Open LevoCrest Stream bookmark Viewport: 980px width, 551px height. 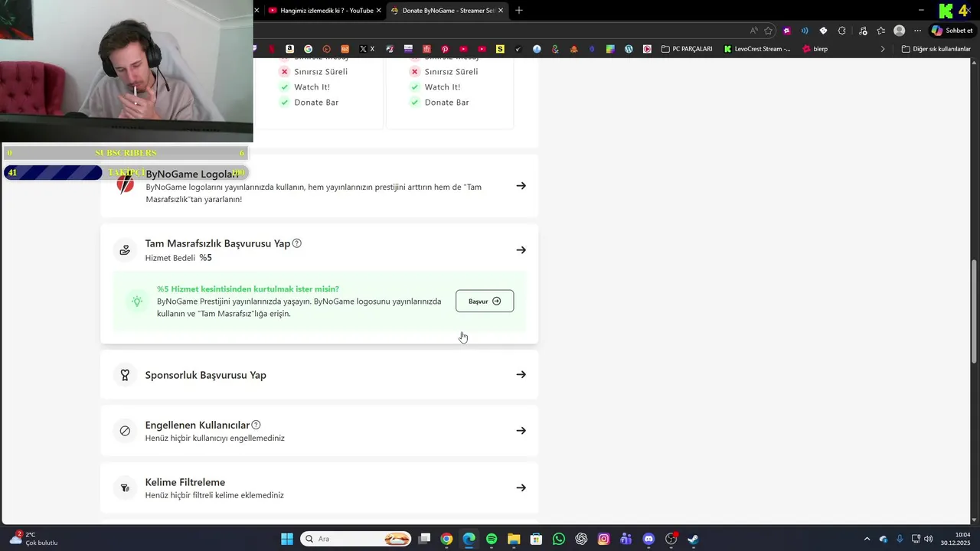[757, 49]
